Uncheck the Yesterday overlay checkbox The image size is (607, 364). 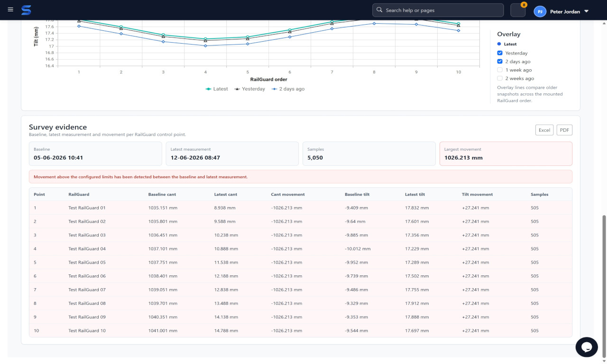point(500,53)
